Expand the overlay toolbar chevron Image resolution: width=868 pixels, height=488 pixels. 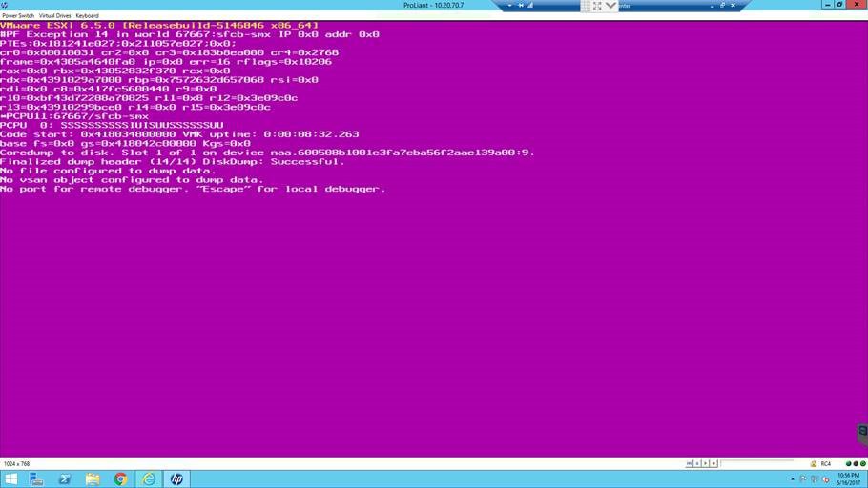[610, 5]
